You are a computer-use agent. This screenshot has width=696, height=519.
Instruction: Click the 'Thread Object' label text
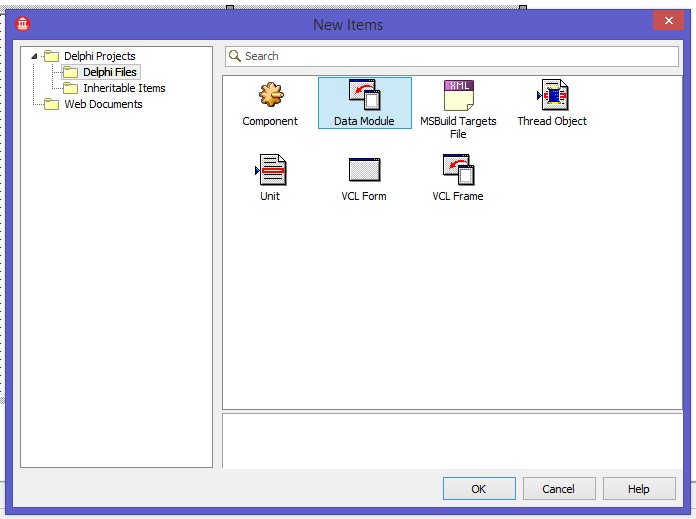coord(552,121)
